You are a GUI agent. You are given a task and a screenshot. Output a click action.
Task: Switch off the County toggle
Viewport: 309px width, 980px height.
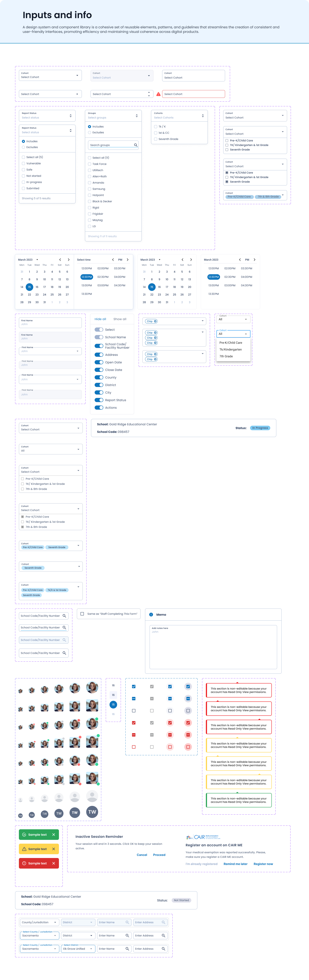(99, 377)
